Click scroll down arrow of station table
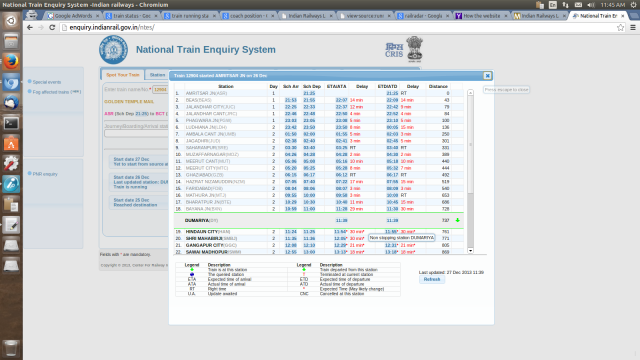This screenshot has width=640, height=360. click(470, 251)
